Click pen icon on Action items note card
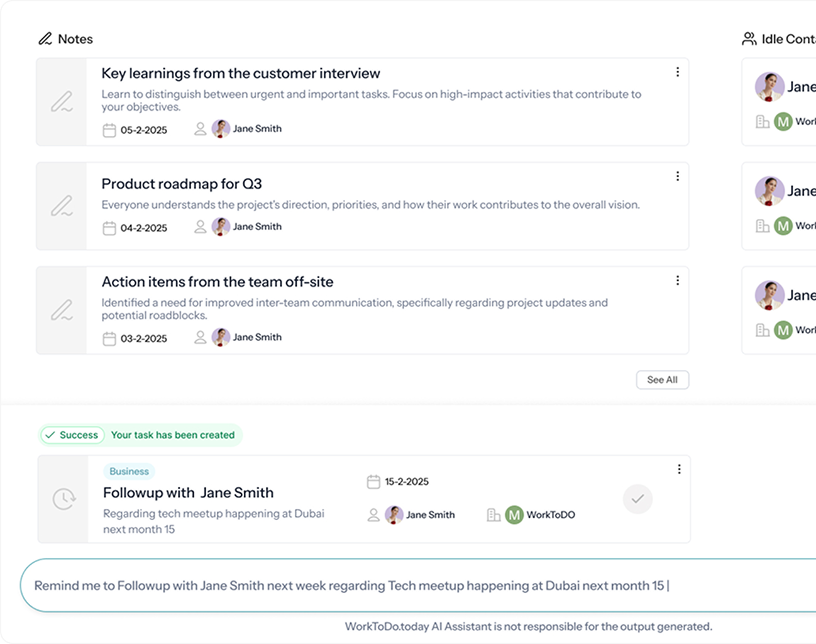Screen dimensions: 816x644 62,311
